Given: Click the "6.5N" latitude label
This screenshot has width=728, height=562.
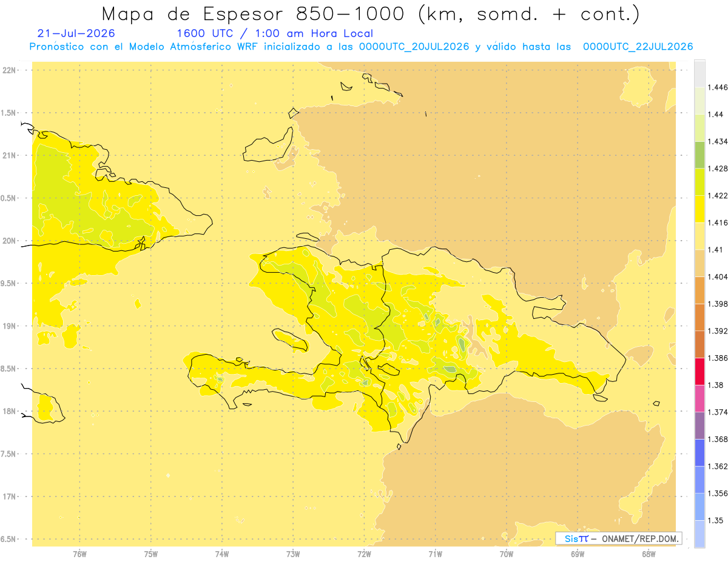Looking at the screenshot, I should (x=8, y=539).
